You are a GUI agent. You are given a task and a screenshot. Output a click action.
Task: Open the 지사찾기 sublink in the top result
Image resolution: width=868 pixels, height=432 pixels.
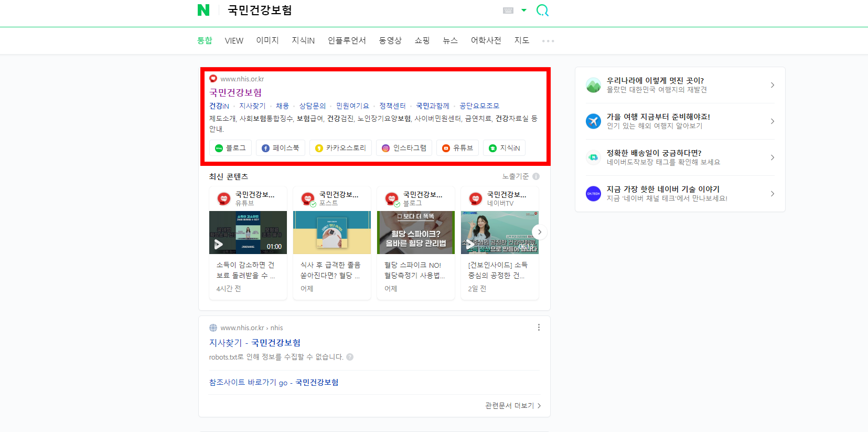pyautogui.click(x=252, y=106)
